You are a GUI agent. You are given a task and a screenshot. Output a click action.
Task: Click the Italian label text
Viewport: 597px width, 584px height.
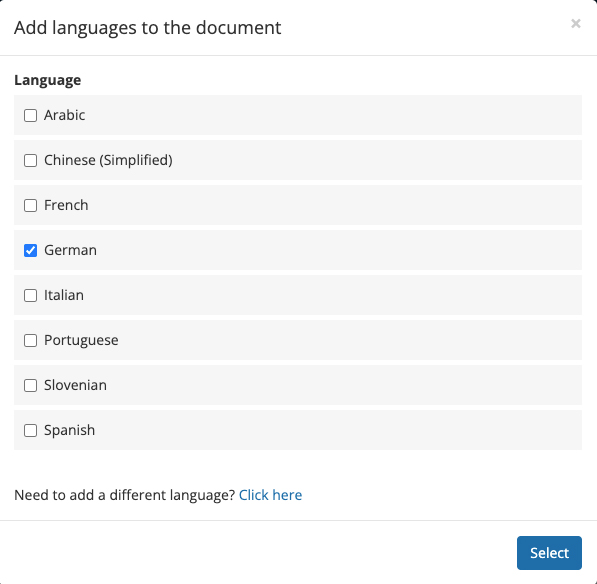click(64, 295)
